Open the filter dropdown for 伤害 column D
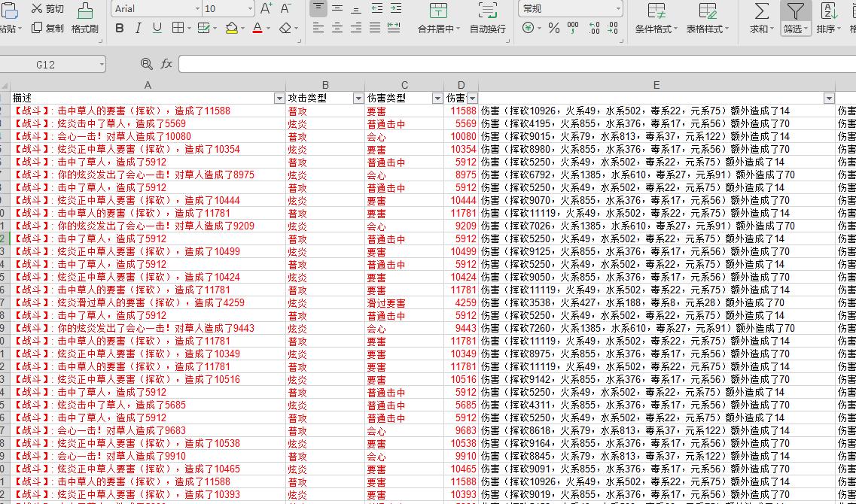Viewport: 856px width, 504px height. tap(472, 99)
